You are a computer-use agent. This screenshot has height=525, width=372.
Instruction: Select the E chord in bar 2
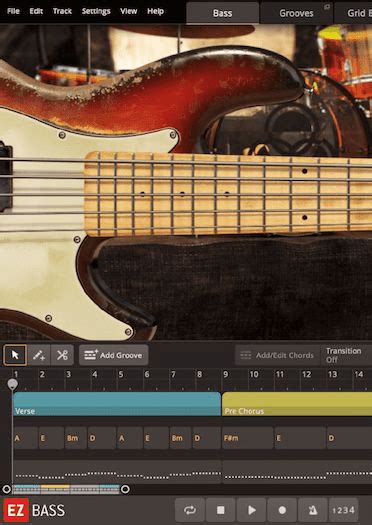[51, 438]
